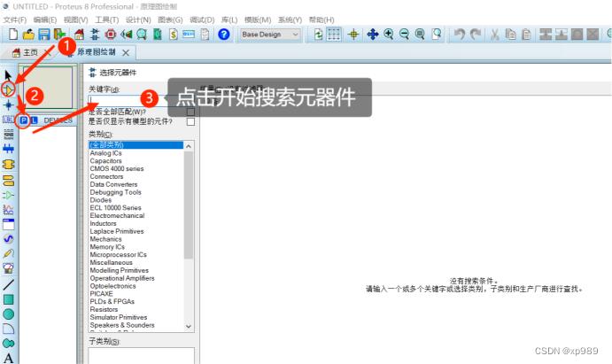The height and width of the screenshot is (364, 612).
Task: Click the Zoom In magnifier
Action: click(x=388, y=35)
